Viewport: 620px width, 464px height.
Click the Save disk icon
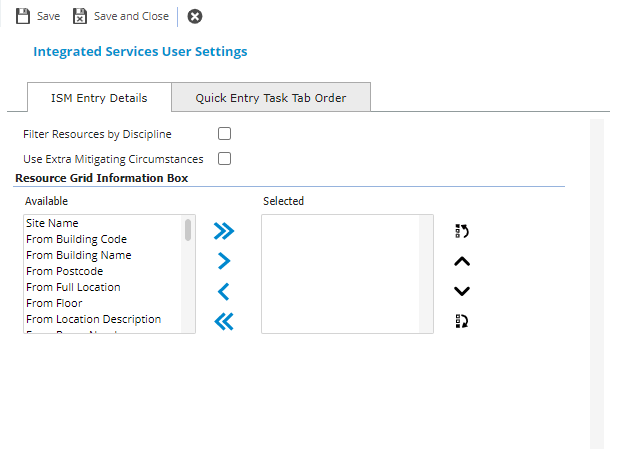22,16
